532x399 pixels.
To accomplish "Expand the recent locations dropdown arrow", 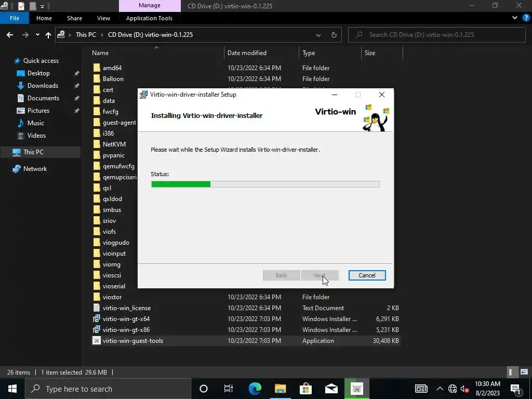I will coord(37,35).
